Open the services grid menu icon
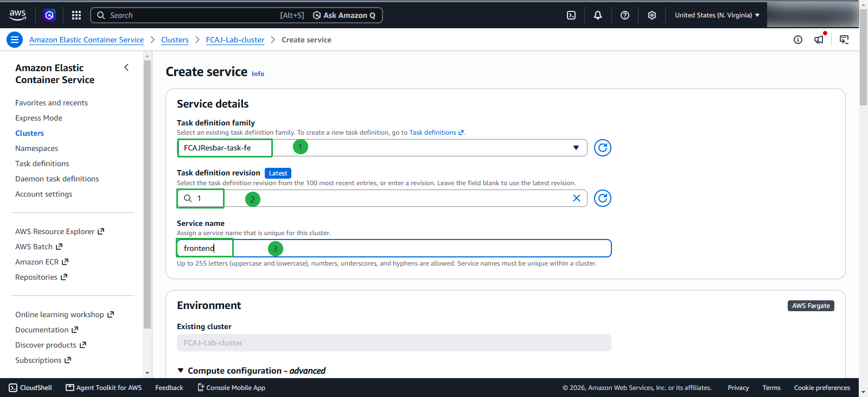The image size is (868, 397). click(76, 15)
